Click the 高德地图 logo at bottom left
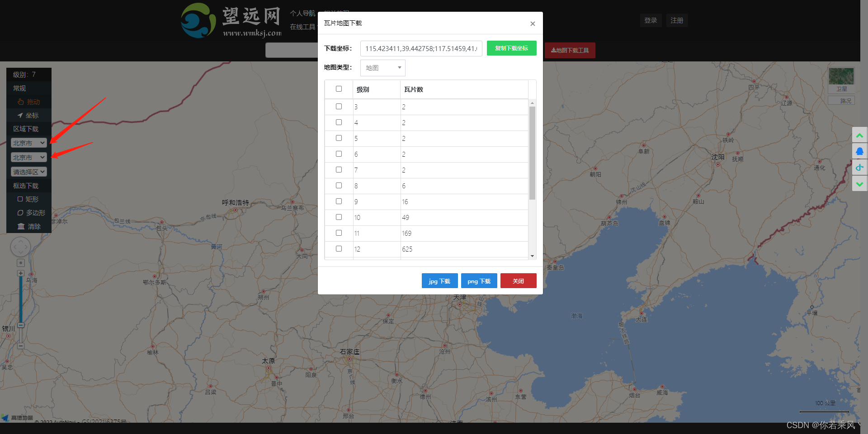Screen dimensions: 868x434 [x=17, y=418]
